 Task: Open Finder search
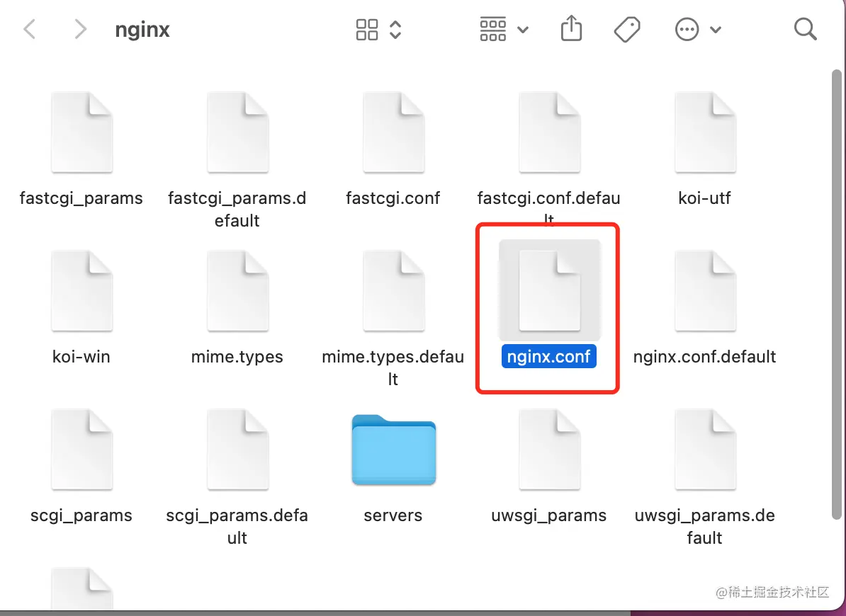[805, 29]
